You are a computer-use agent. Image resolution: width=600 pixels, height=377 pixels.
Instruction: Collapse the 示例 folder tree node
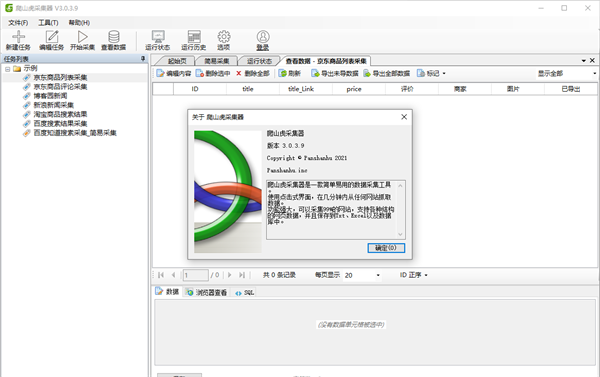pos(8,69)
